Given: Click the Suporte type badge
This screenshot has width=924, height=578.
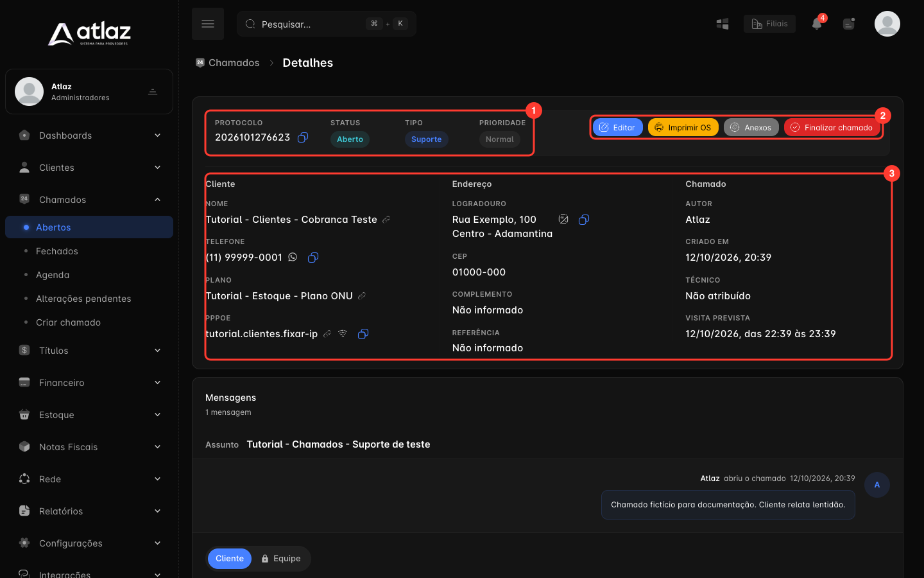Looking at the screenshot, I should pyautogui.click(x=426, y=139).
